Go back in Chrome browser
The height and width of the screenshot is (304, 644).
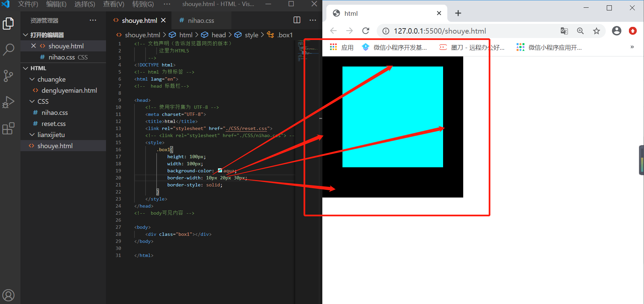333,31
